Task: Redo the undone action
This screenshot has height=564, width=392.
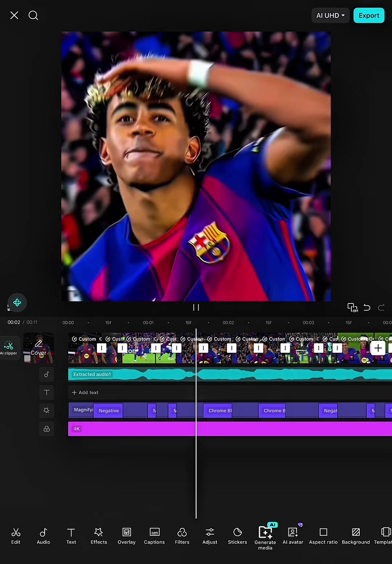Action: 381,307
